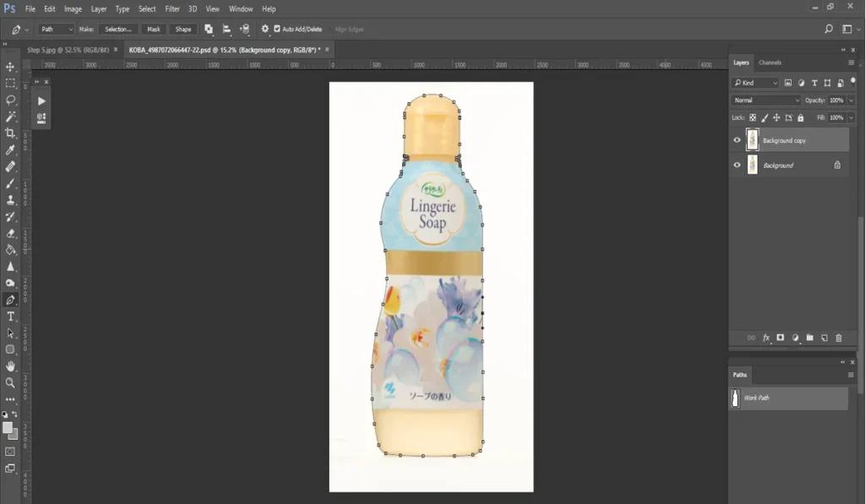Select the Pen tool in toolbar
This screenshot has width=865, height=504.
[x=10, y=300]
